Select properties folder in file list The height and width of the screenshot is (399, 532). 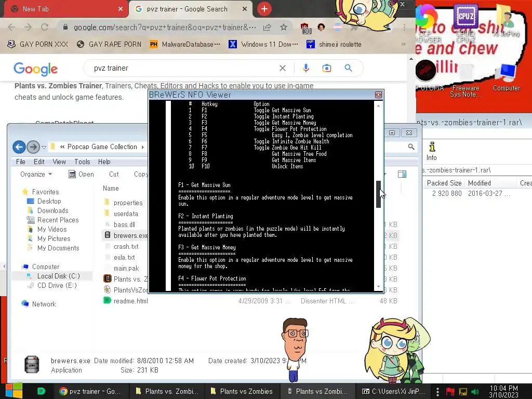pos(128,203)
